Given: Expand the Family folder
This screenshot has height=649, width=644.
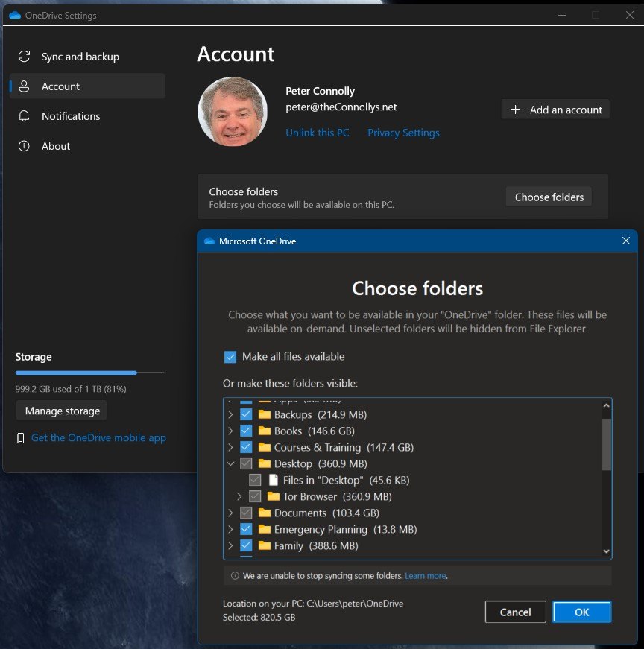Looking at the screenshot, I should coord(230,545).
